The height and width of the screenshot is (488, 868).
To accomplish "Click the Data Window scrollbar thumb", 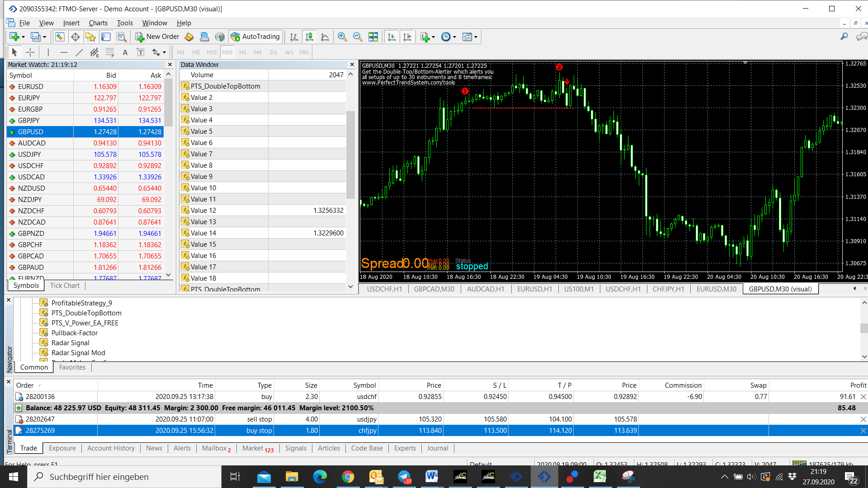I will coord(350,155).
